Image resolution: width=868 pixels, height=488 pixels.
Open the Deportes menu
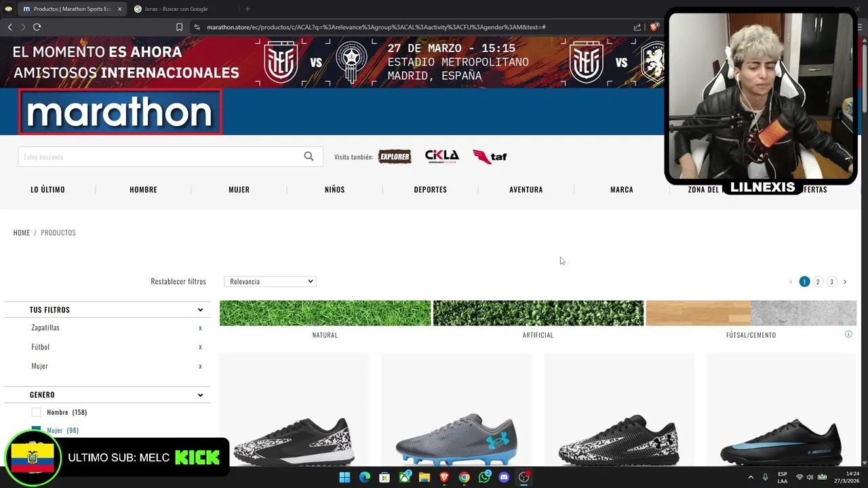point(430,190)
